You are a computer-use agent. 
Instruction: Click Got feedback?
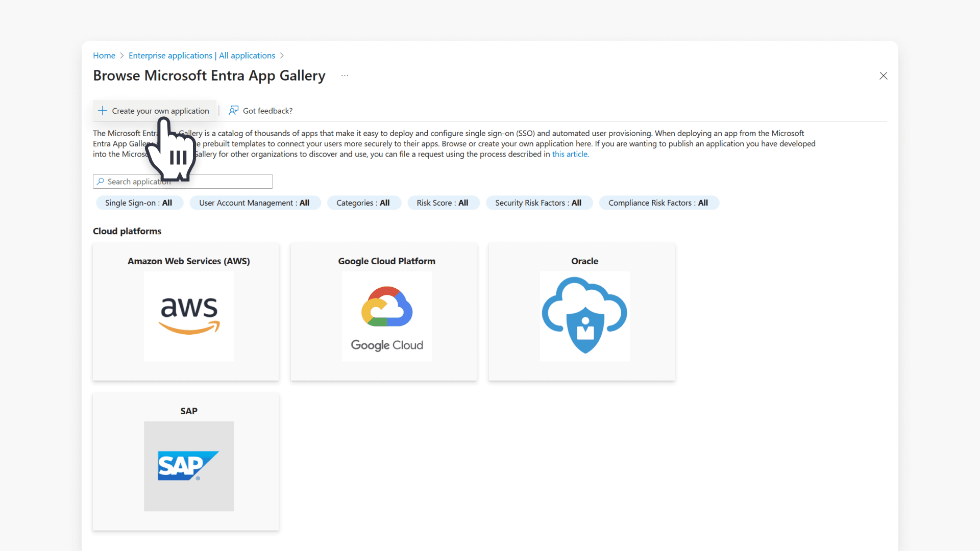[x=267, y=111]
